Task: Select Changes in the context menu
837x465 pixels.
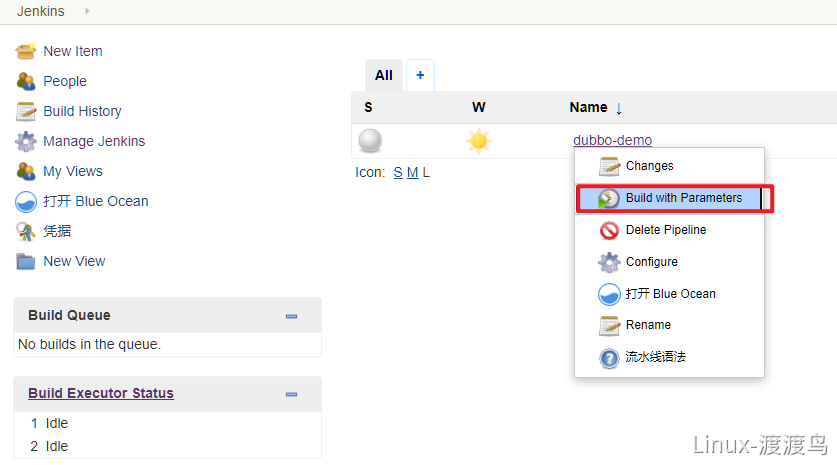Action: 650,166
